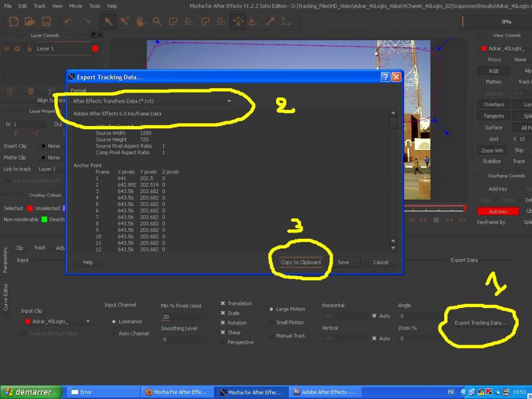Click the Open Project folder icon
This screenshot has height=399, width=532.
tap(30, 22)
